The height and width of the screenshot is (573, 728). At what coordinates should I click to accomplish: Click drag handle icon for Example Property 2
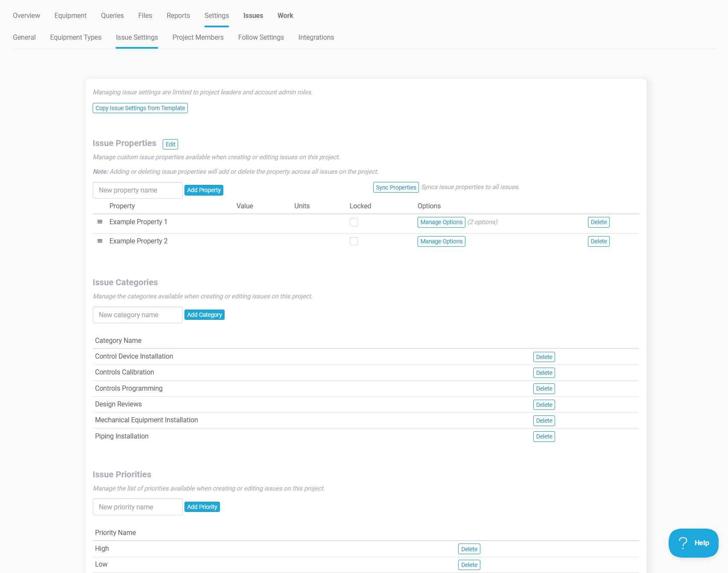100,241
